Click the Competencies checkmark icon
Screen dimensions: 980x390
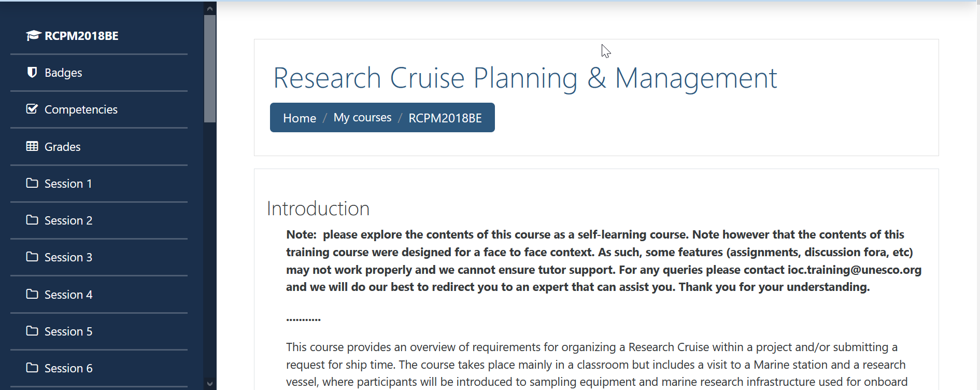[x=32, y=109]
